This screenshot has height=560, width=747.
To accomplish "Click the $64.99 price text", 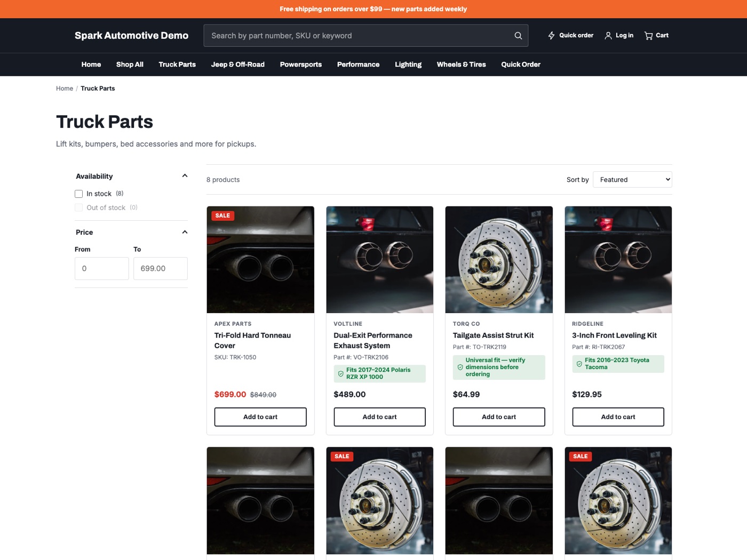I will click(x=466, y=395).
